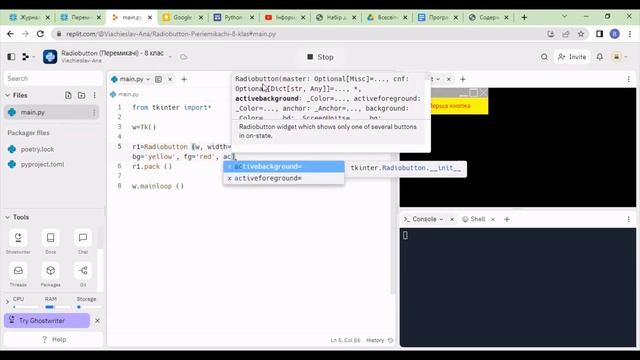The image size is (640, 360).
Task: Open the Chrome tab search chevron
Action: [564, 17]
